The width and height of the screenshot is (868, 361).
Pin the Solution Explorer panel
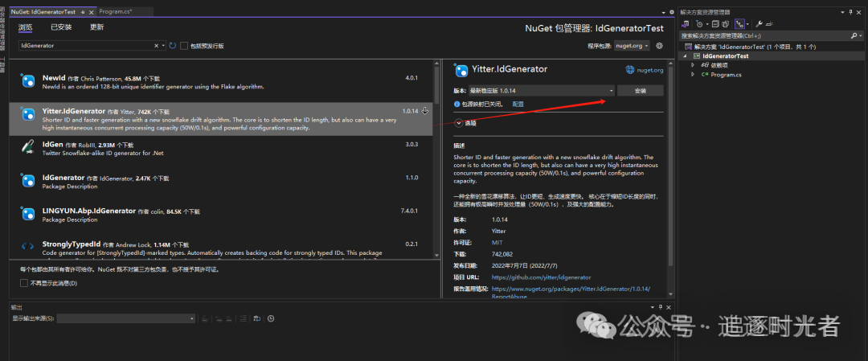pyautogui.click(x=850, y=11)
